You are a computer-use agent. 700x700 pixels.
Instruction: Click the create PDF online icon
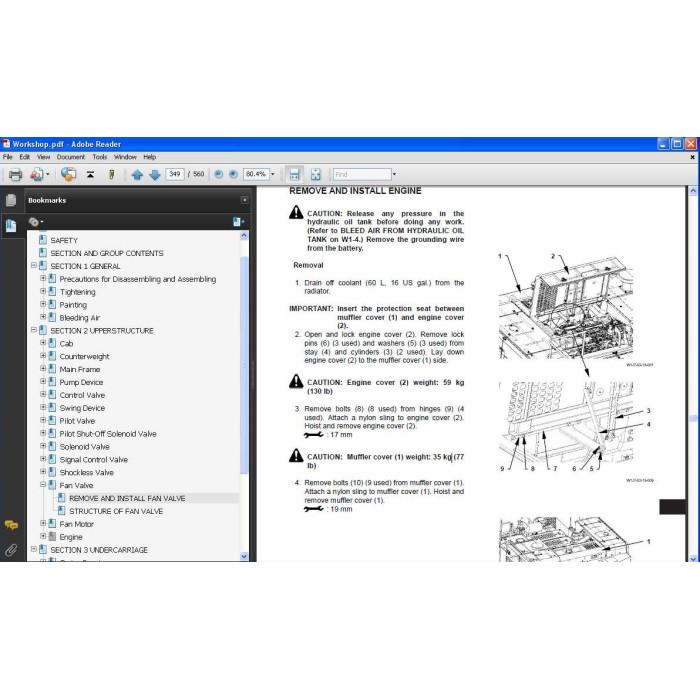point(37,175)
